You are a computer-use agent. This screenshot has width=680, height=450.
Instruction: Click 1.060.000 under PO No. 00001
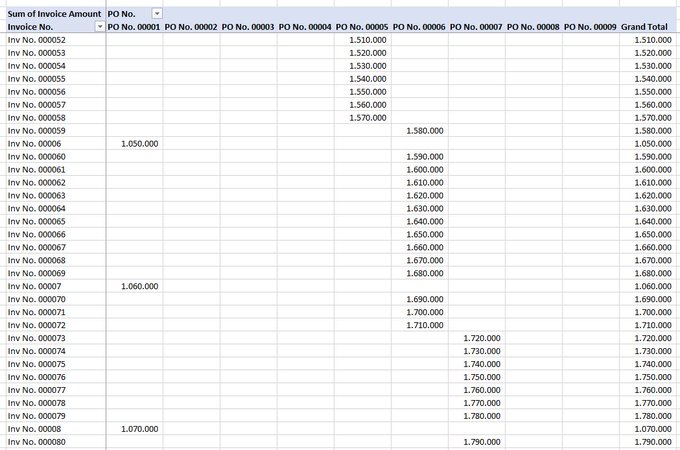pos(140,286)
